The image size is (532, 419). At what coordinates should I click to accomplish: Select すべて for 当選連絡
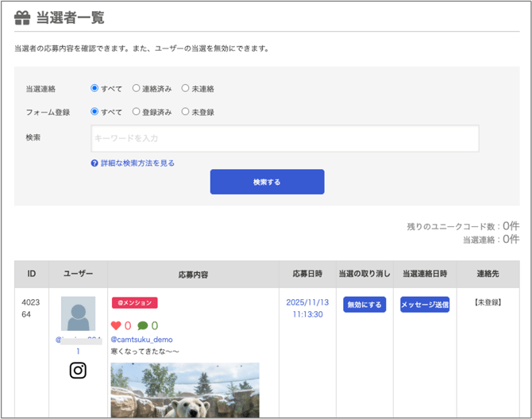(94, 88)
